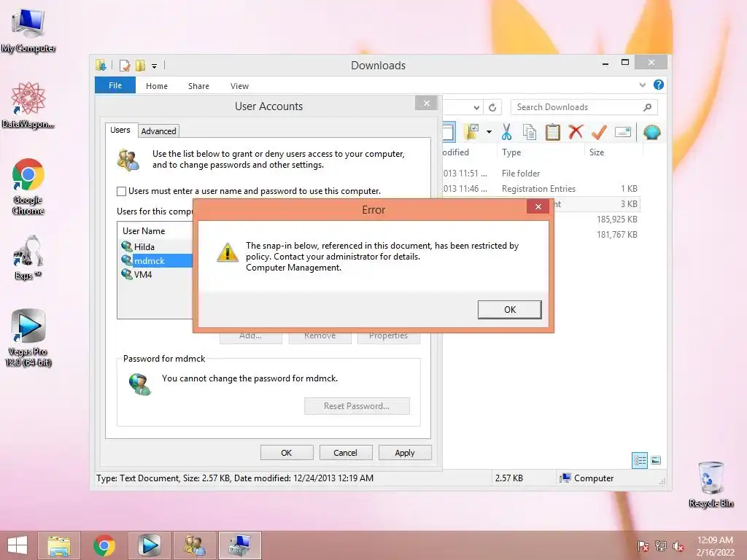Select the File folder row in Downloads
The width and height of the screenshot is (747, 560).
(x=541, y=174)
